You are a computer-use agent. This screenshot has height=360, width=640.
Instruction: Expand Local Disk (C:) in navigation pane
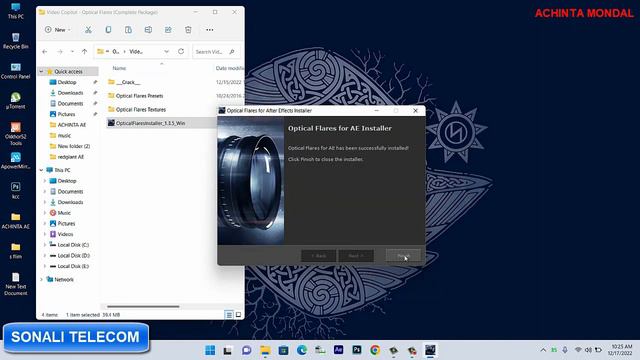pyautogui.click(x=45, y=245)
